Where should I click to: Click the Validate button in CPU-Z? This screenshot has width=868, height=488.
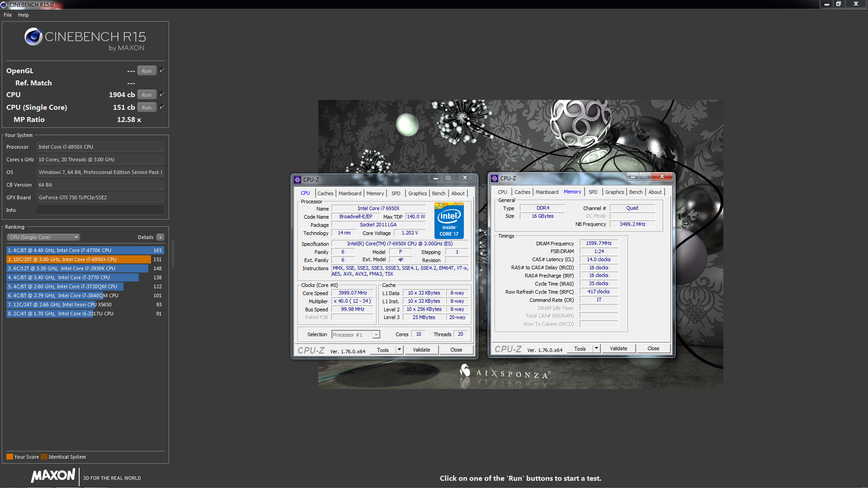(x=421, y=349)
